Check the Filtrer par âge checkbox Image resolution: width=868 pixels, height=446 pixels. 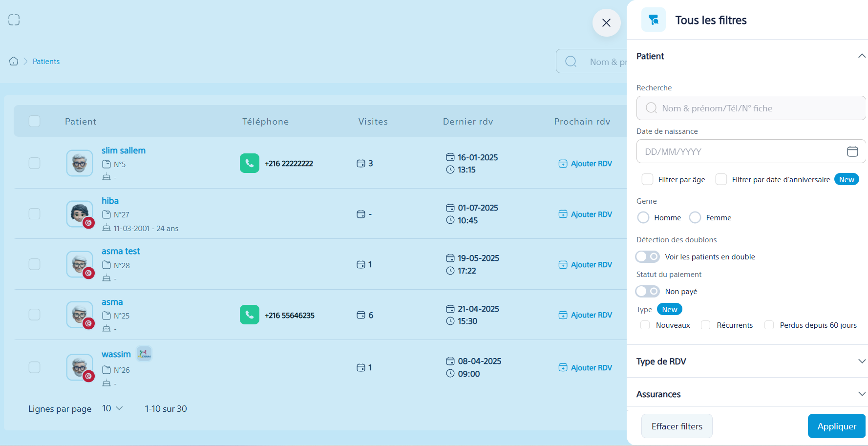tap(647, 179)
